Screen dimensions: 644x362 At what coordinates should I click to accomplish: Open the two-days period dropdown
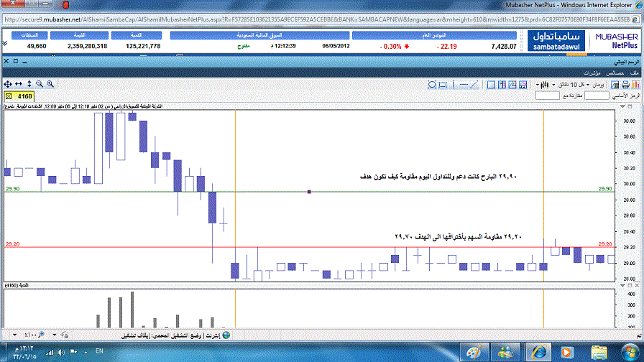[588, 85]
